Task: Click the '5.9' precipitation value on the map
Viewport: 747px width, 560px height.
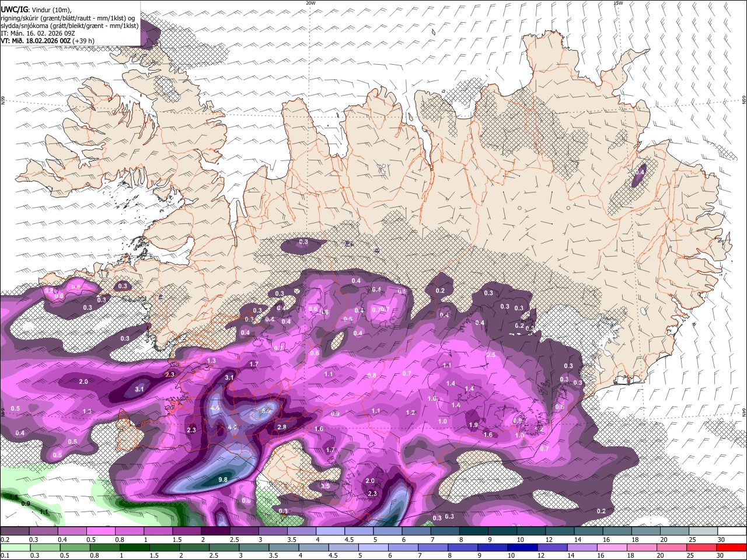Action: (x=267, y=411)
